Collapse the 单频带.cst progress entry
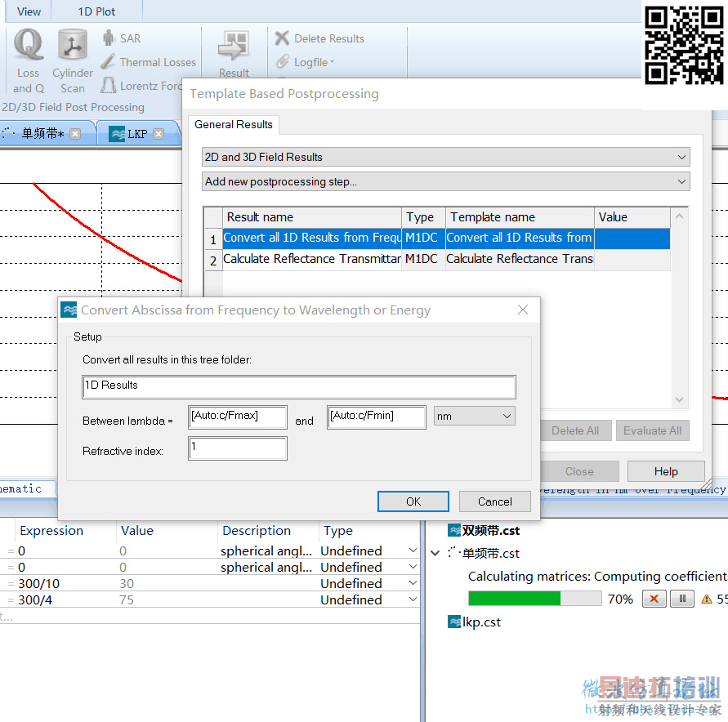 coord(435,553)
